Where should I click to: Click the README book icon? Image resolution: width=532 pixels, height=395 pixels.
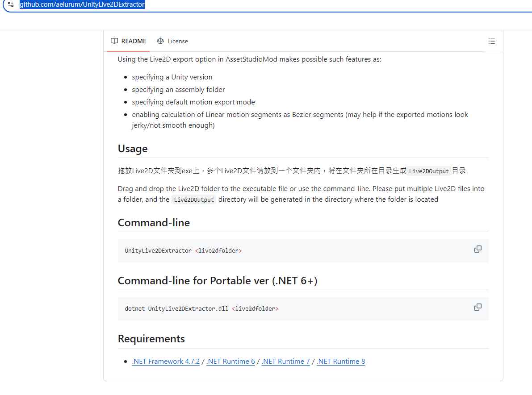[114, 41]
